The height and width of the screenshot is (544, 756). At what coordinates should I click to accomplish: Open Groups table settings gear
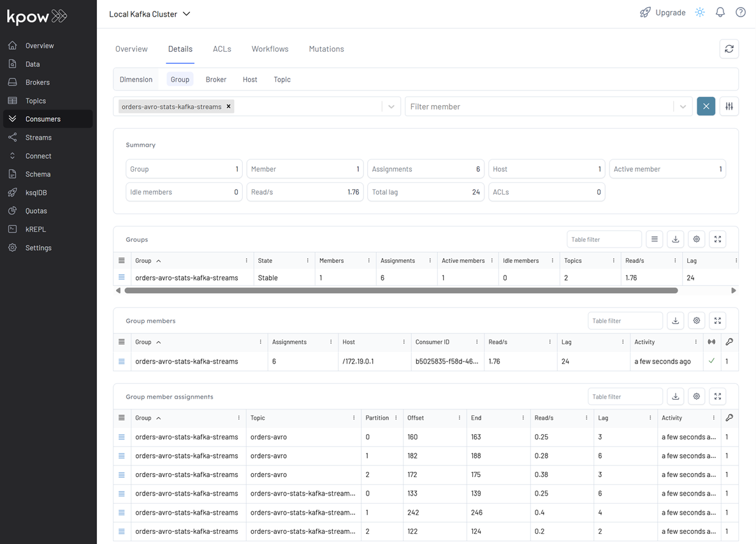pos(696,239)
